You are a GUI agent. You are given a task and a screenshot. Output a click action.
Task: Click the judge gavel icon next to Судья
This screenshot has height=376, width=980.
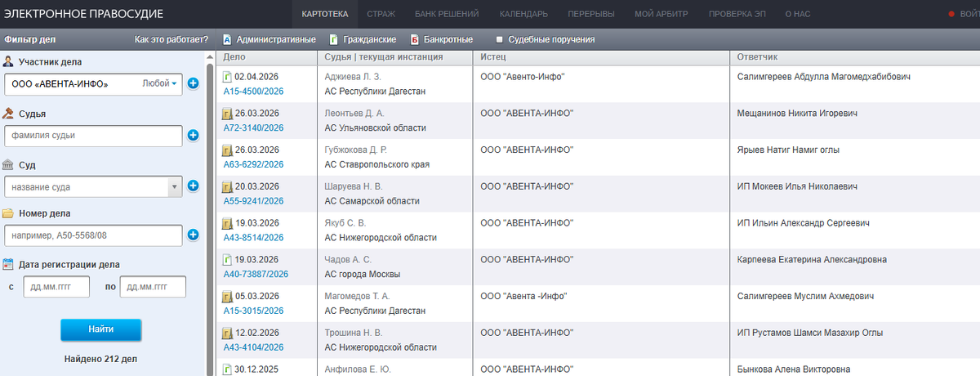click(x=8, y=114)
